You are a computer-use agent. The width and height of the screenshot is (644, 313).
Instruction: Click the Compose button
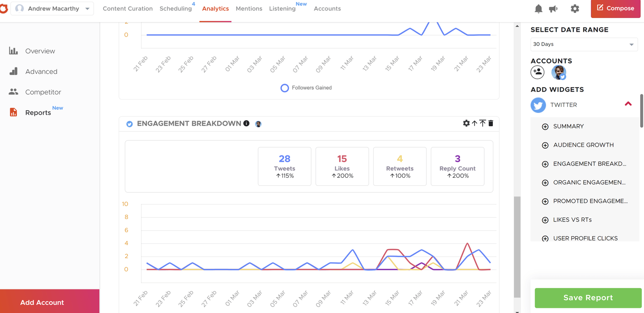tap(616, 8)
